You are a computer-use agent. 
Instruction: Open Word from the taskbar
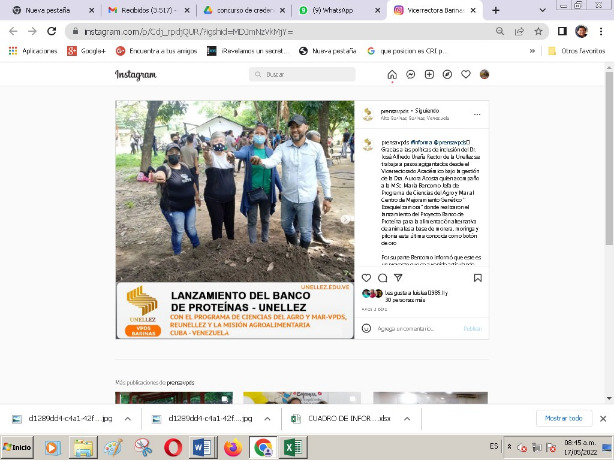tap(202, 447)
